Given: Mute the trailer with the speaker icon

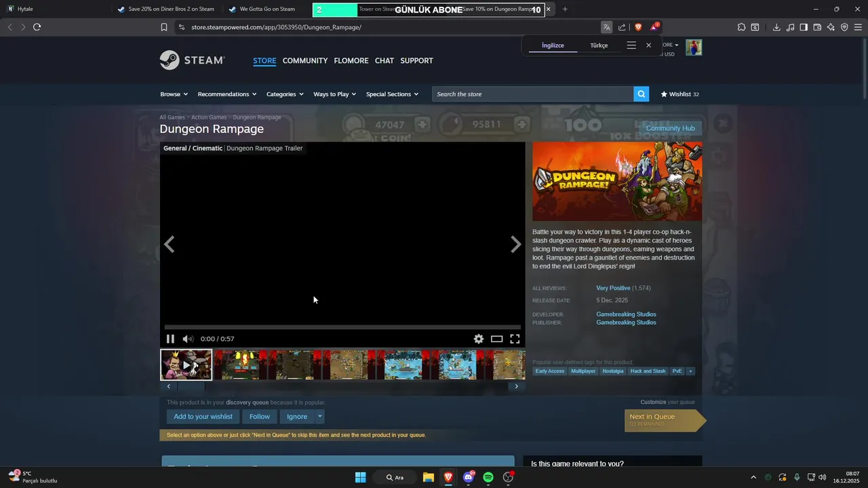Looking at the screenshot, I should tap(188, 339).
